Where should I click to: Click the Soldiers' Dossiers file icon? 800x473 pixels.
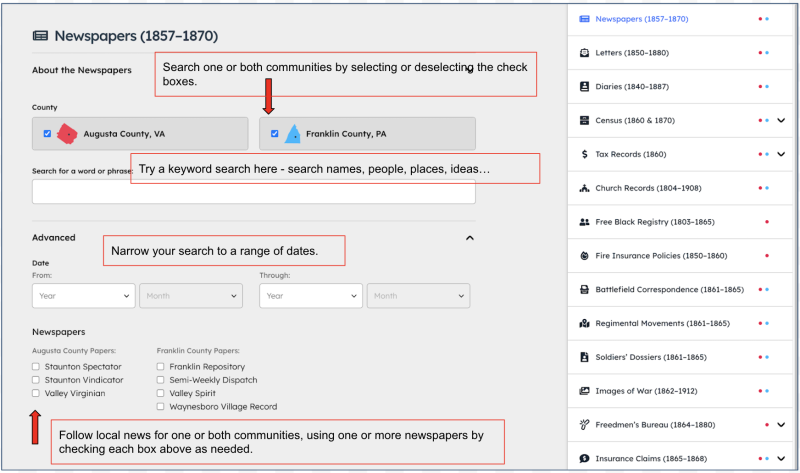(584, 357)
